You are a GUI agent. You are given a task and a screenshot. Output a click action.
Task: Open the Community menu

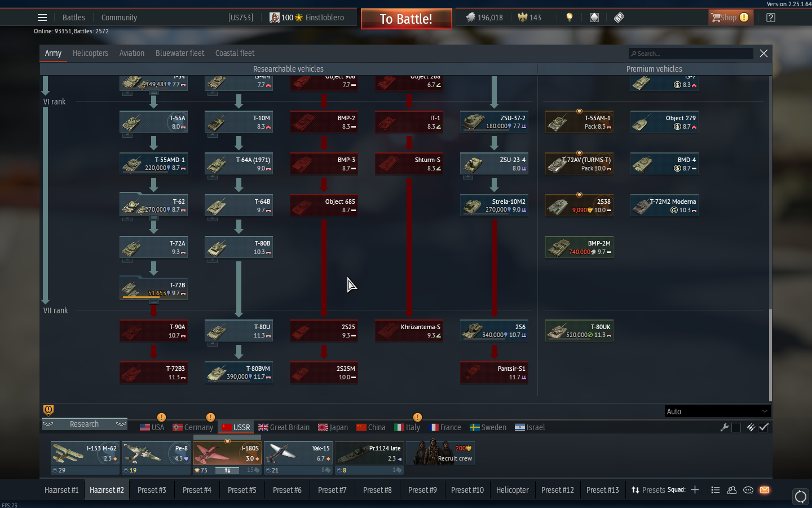point(119,17)
